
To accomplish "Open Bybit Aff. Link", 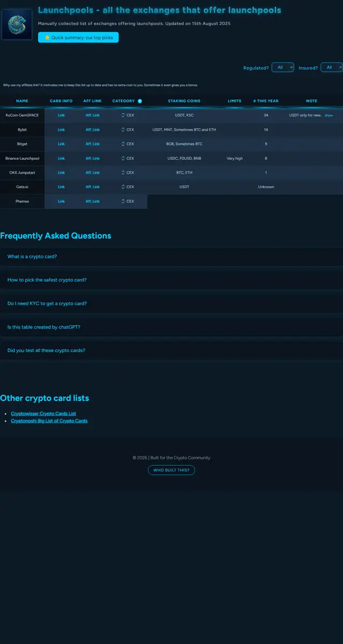I will click(x=93, y=130).
